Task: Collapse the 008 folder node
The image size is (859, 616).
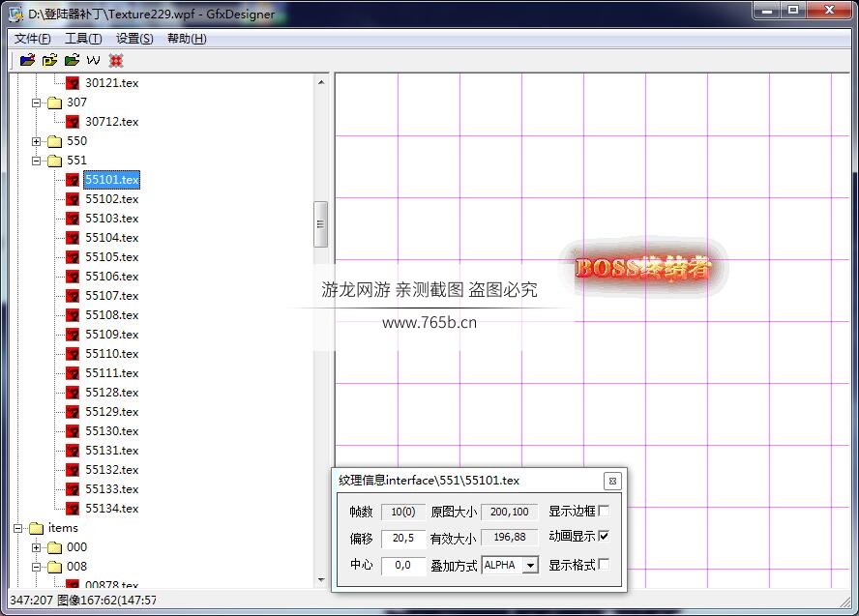Action: coord(36,568)
